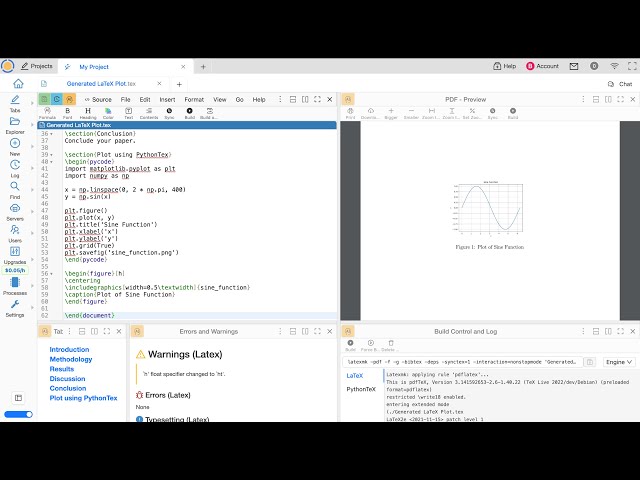640x480 pixels.
Task: Collapse pycode fold arrow at line 40
Action: (51, 162)
